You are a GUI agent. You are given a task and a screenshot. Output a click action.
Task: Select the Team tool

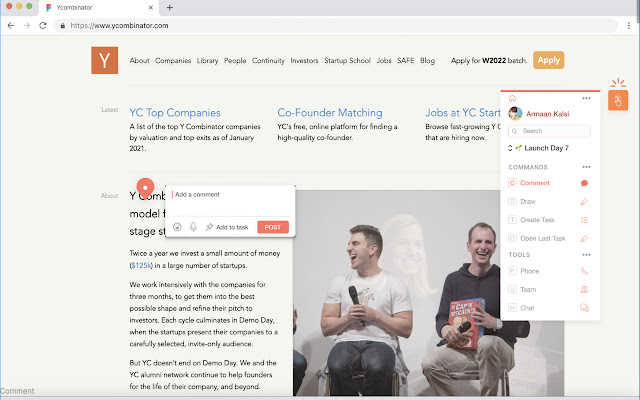tap(528, 289)
